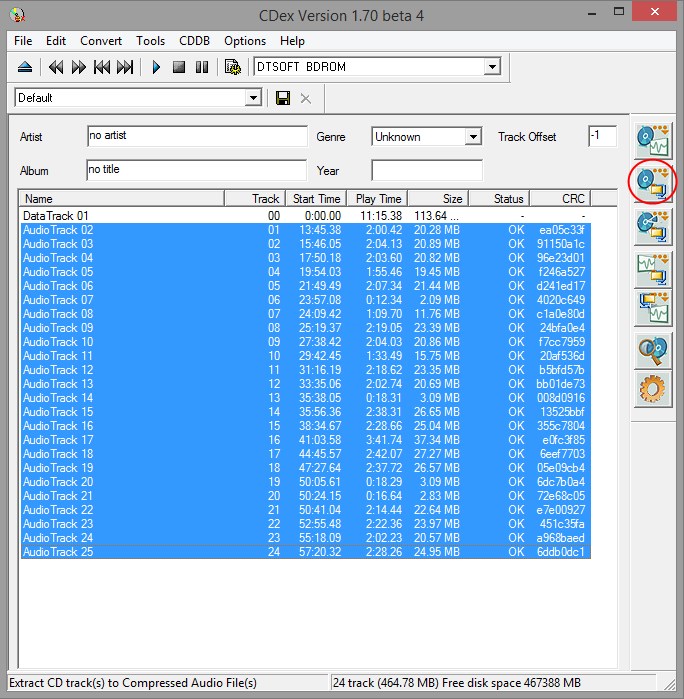The height and width of the screenshot is (699, 684).
Task: Open the CDDB menu
Action: coord(194,41)
